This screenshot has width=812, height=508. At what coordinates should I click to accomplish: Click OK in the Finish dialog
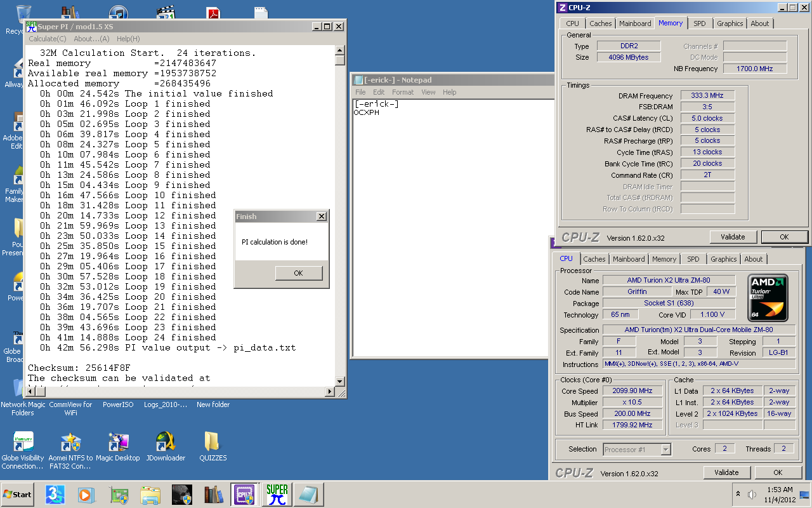pyautogui.click(x=299, y=273)
